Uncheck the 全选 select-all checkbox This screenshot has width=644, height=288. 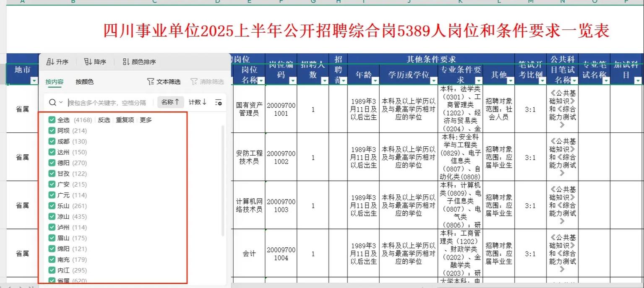point(51,119)
